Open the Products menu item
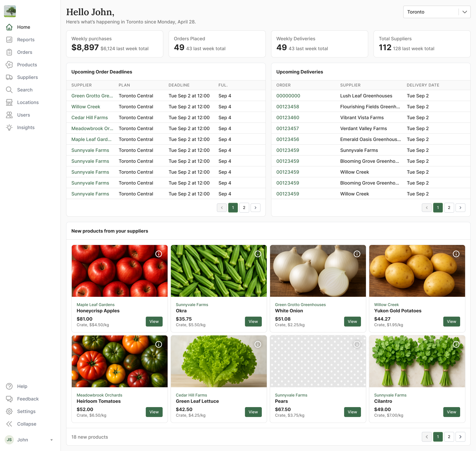 click(27, 65)
